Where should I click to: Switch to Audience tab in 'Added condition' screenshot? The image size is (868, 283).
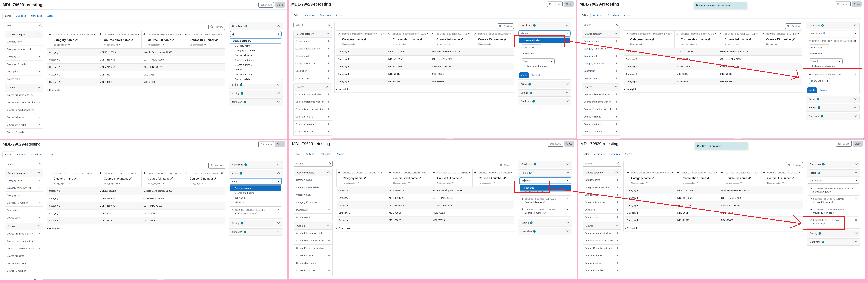(x=598, y=15)
